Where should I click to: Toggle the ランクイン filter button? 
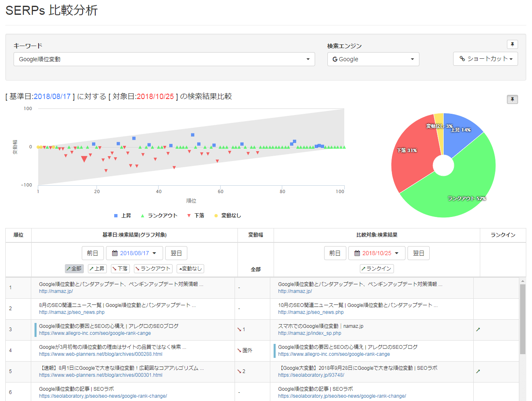[377, 269]
